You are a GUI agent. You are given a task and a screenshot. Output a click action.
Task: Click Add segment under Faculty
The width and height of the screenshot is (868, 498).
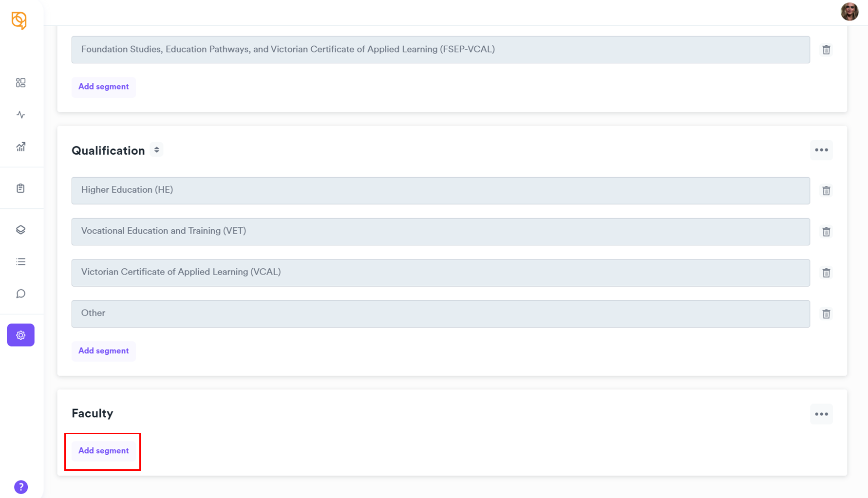point(103,451)
